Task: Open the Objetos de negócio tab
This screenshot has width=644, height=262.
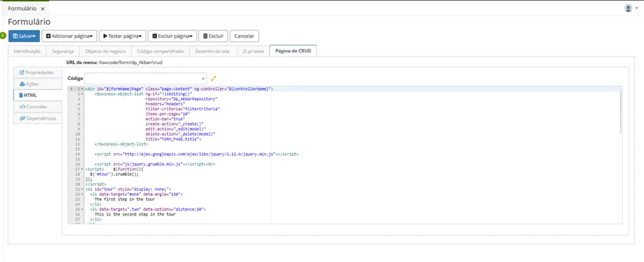Action: [x=105, y=52]
